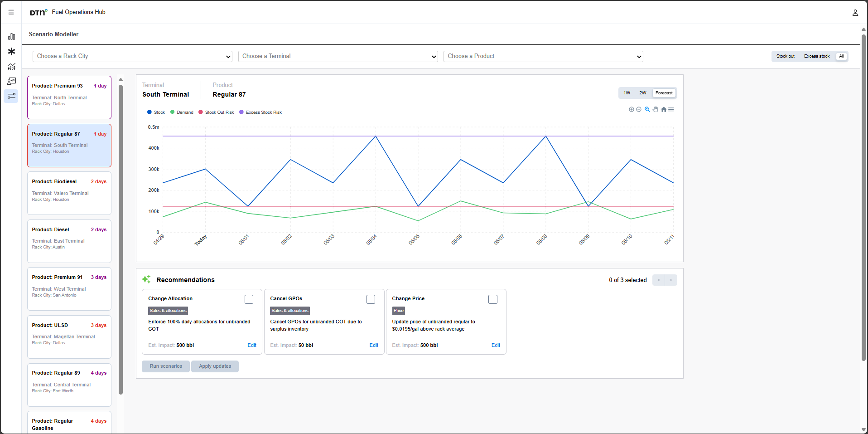Switch chart range to Forecast

click(664, 93)
